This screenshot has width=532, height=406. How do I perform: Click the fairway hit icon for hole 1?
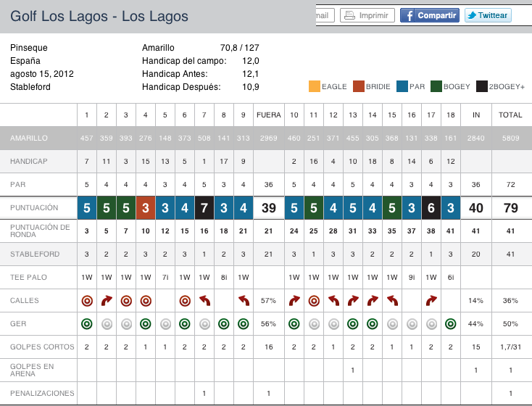tap(87, 301)
